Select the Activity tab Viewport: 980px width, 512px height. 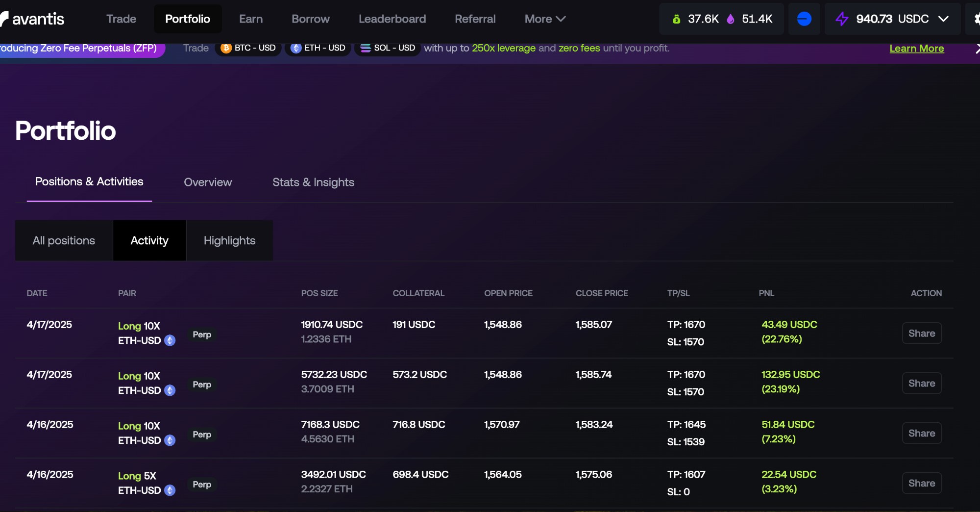tap(149, 240)
